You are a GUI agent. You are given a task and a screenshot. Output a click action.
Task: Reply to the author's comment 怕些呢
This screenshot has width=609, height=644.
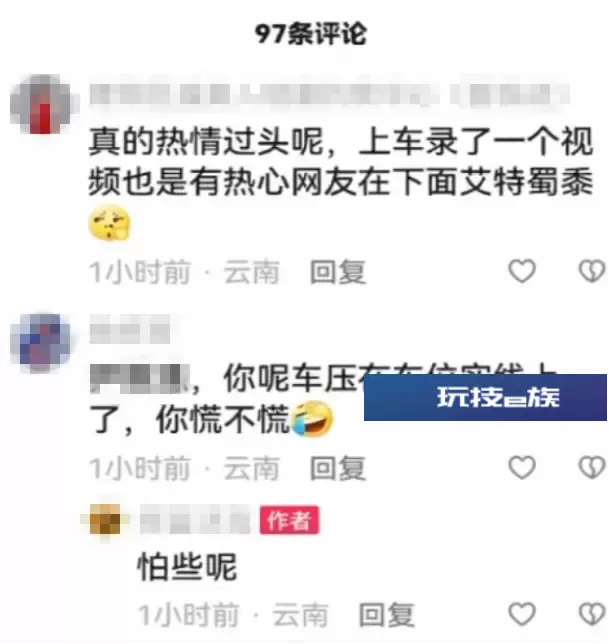point(387,615)
